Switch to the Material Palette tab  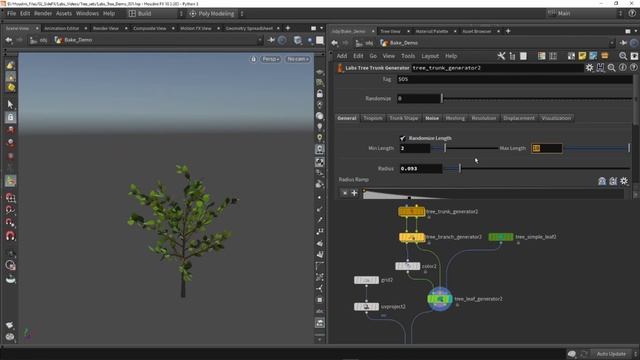(x=432, y=31)
